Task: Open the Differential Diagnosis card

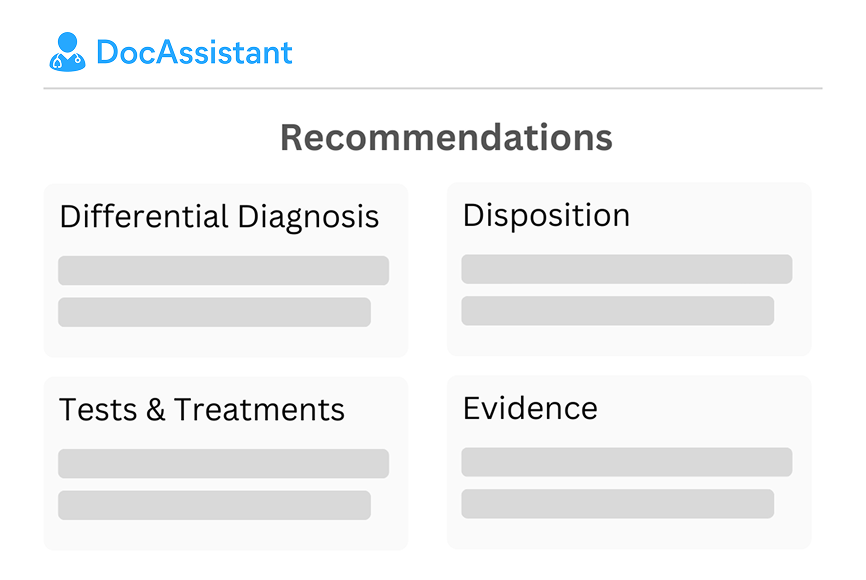Action: click(x=226, y=270)
